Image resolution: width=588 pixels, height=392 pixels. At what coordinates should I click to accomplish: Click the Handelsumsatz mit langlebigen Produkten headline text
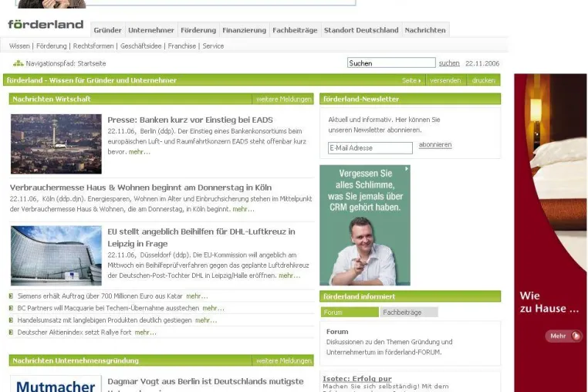[x=105, y=320]
